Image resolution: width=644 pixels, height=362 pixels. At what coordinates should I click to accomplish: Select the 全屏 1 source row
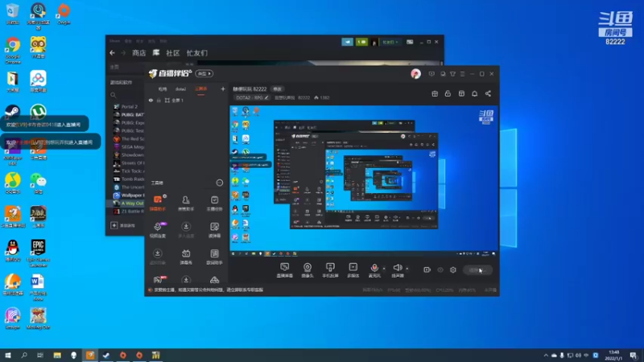(187, 100)
